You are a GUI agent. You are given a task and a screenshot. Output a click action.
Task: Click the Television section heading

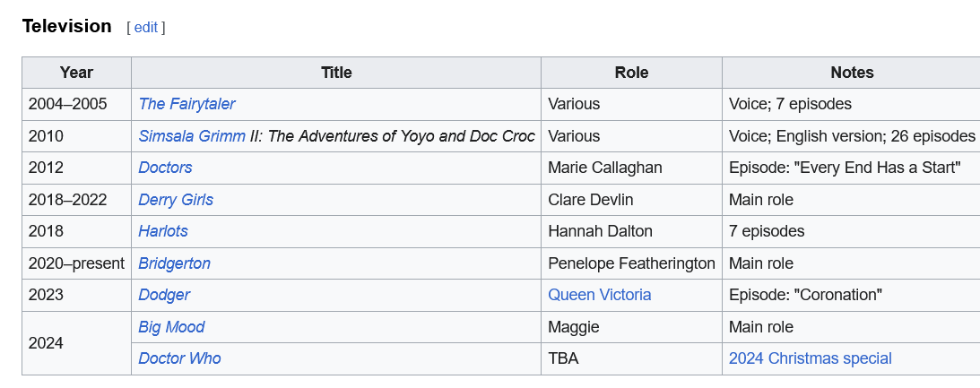click(67, 26)
